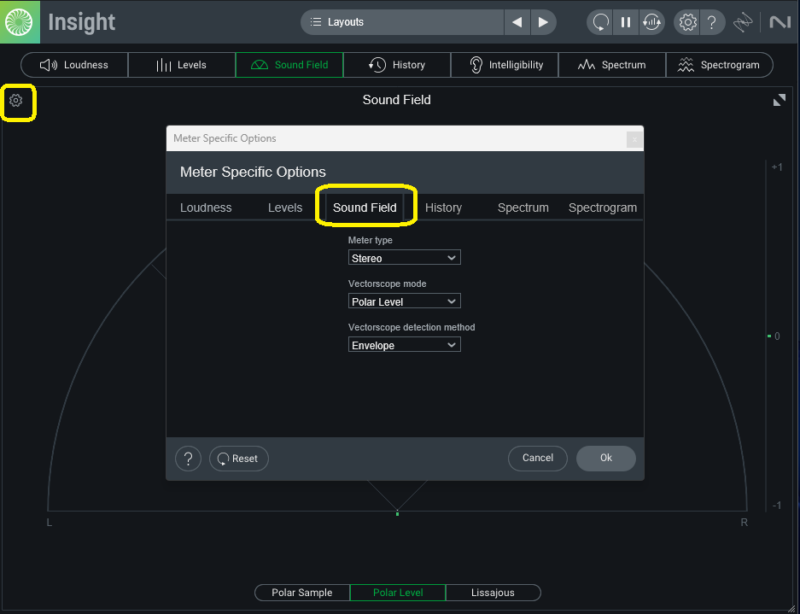The image size is (800, 614).
Task: Switch to the Spectrum options tab
Action: [x=523, y=208]
